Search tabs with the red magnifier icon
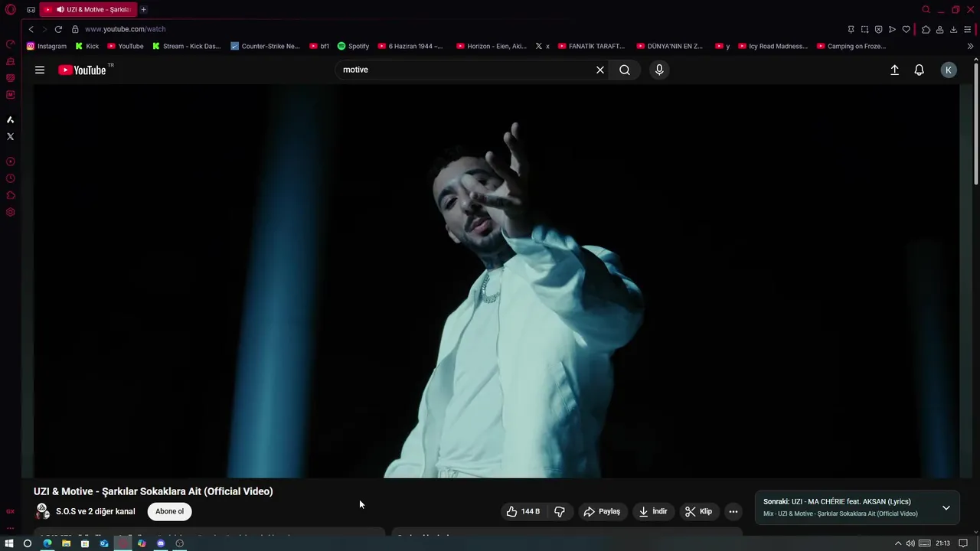This screenshot has height=551, width=980. [926, 9]
